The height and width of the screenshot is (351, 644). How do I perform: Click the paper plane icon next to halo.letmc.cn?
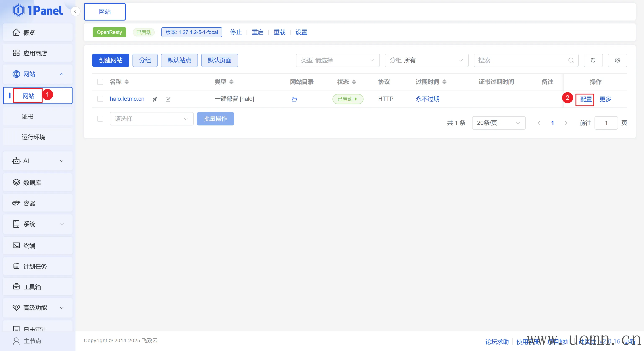pyautogui.click(x=155, y=99)
